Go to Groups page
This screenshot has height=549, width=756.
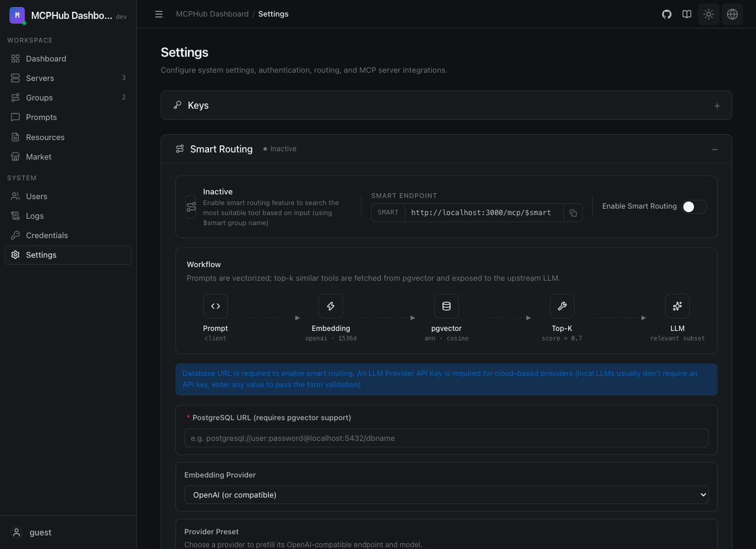(x=68, y=98)
